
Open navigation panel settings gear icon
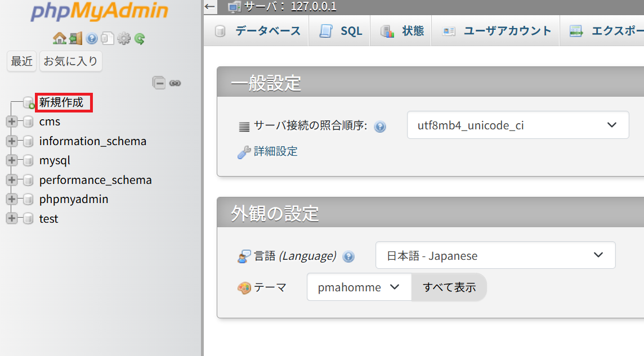click(x=123, y=38)
